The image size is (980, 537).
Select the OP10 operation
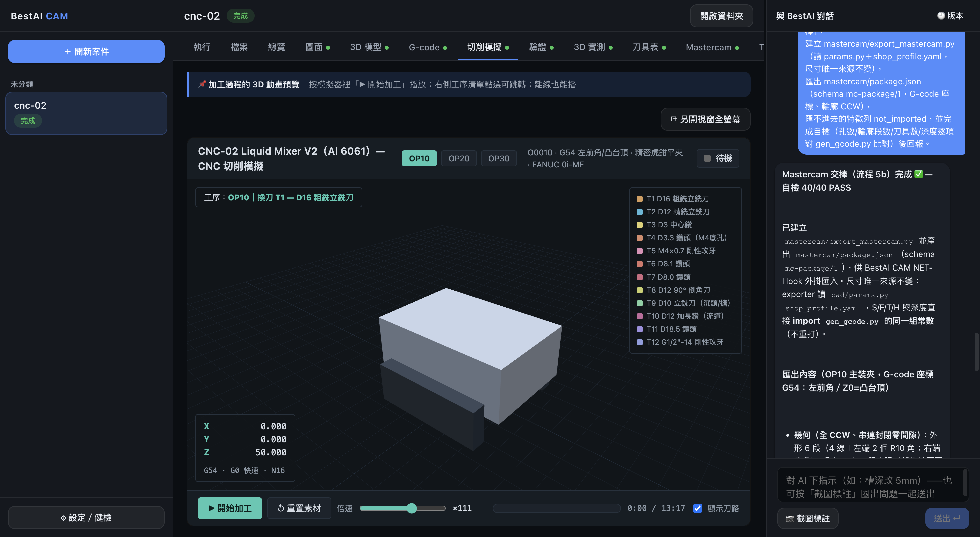(x=419, y=158)
